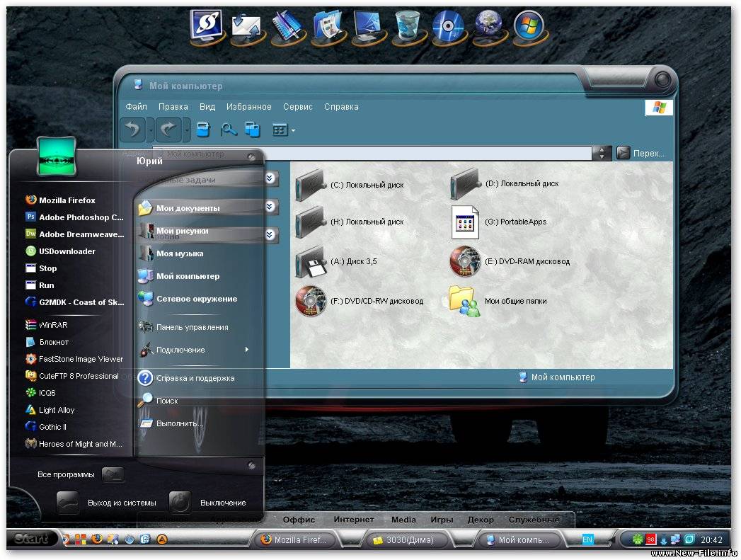The width and height of the screenshot is (741, 560).
Task: Open Мои общие папки folder
Action: [465, 301]
